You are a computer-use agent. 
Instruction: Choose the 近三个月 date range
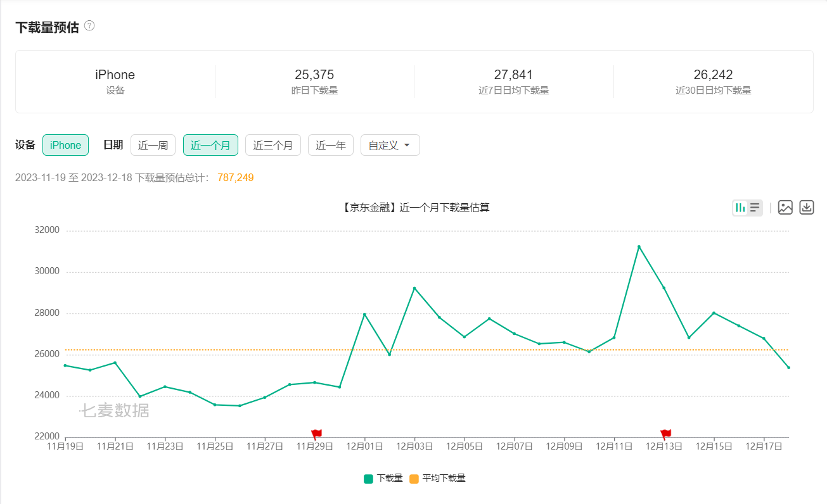coord(273,145)
